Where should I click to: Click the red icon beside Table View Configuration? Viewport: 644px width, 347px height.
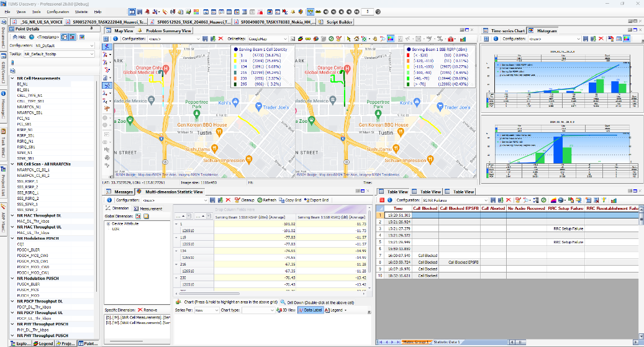[382, 200]
